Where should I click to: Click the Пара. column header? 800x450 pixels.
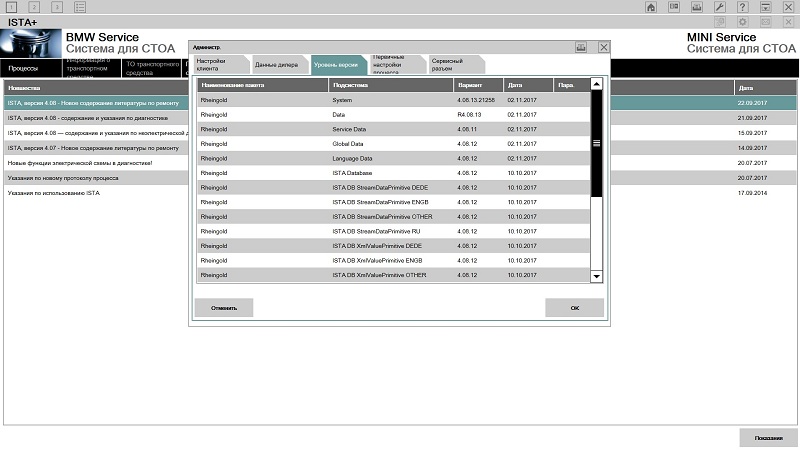(572, 85)
